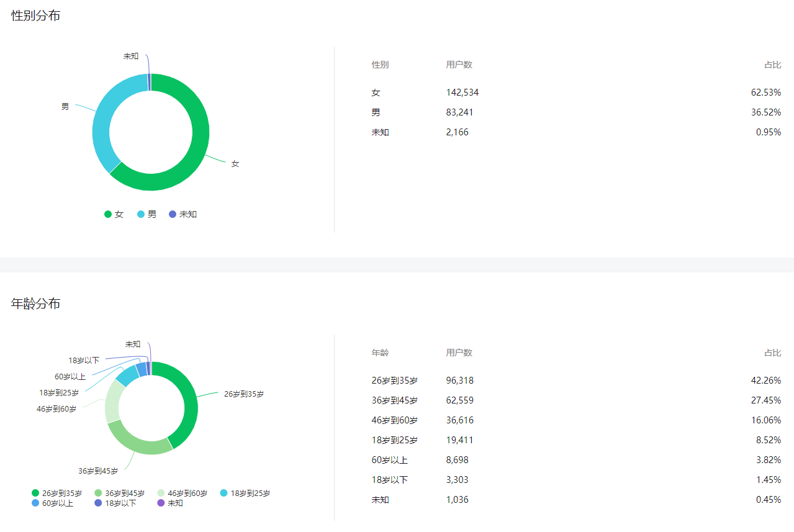
Task: Toggle the 46岁到60岁 legend item
Action: click(x=183, y=494)
